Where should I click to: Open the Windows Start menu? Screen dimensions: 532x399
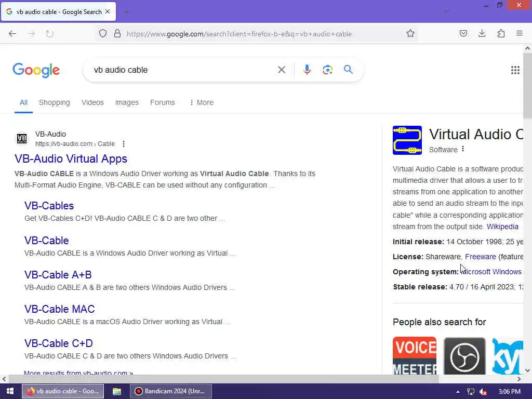click(x=10, y=391)
